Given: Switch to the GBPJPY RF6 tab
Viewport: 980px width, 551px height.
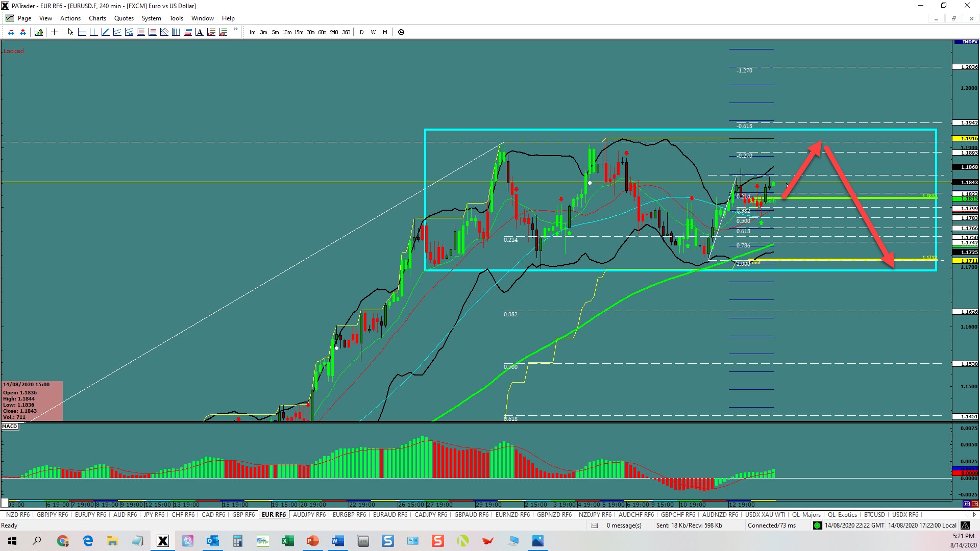Looking at the screenshot, I should coord(52,515).
